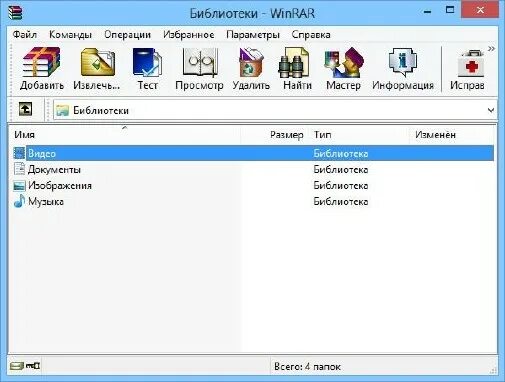
Task: Click the key icon in status bar
Action: [33, 366]
